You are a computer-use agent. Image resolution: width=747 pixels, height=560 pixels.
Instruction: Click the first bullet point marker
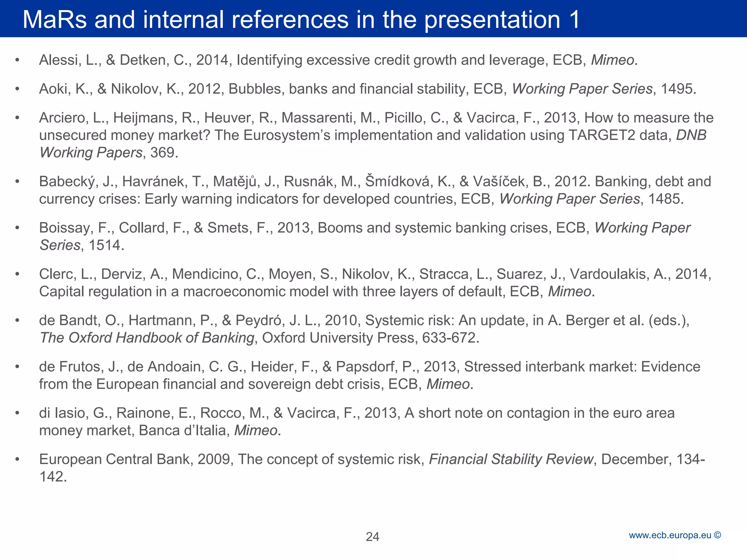coord(17,60)
